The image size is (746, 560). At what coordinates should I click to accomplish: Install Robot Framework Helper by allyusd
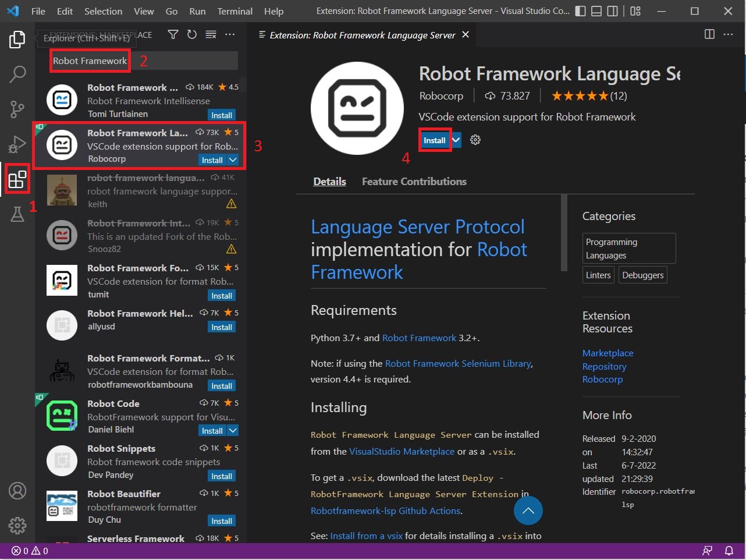coord(222,327)
